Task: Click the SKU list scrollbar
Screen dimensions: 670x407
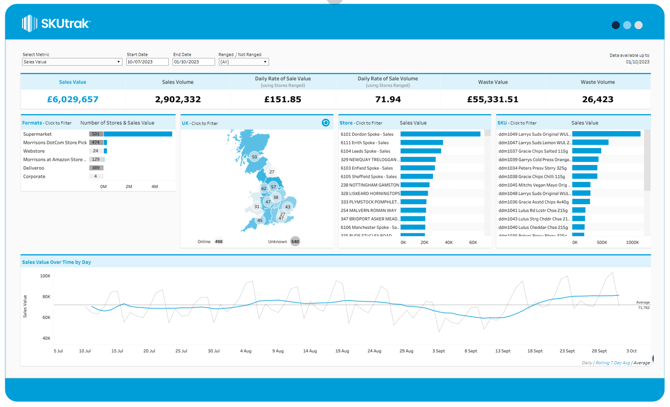Action: click(646, 160)
